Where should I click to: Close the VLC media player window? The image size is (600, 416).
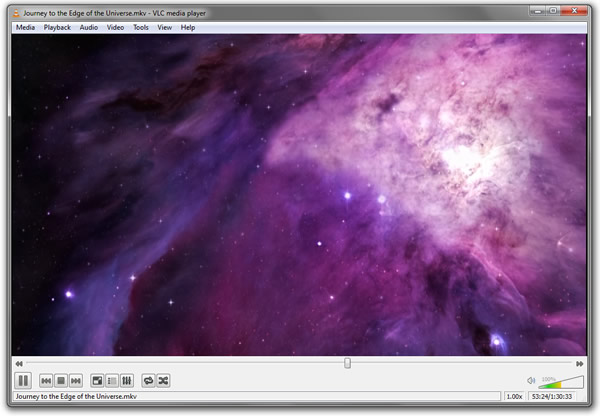(x=574, y=11)
